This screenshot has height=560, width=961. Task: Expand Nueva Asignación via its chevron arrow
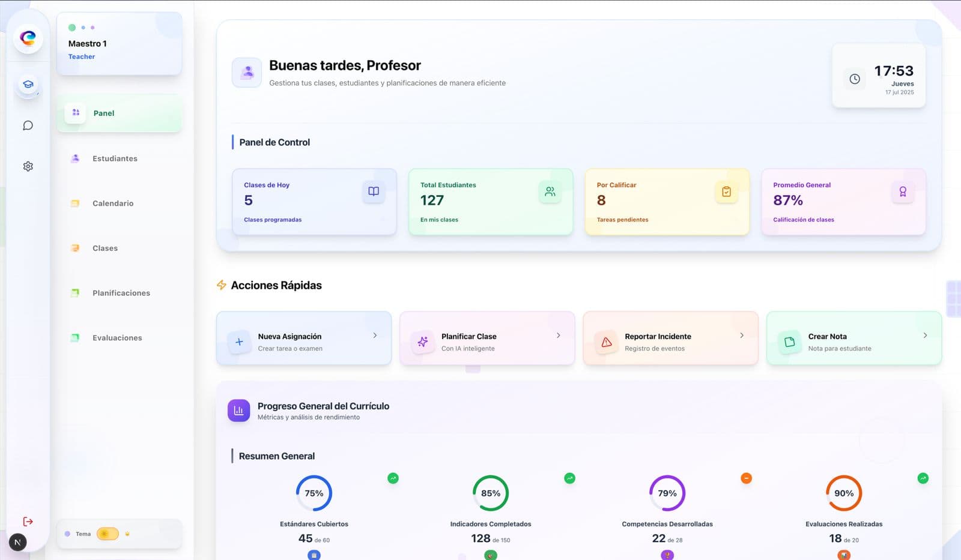[x=375, y=336]
